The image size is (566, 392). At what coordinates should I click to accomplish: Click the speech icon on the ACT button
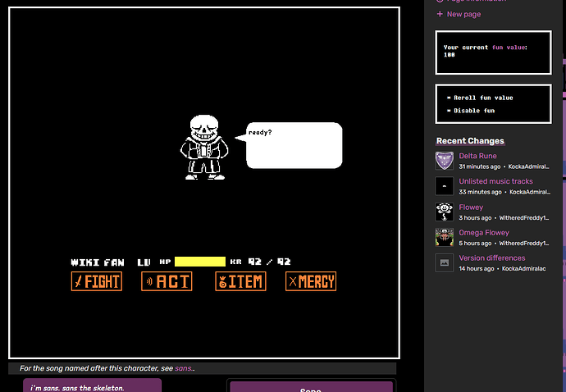pos(149,281)
